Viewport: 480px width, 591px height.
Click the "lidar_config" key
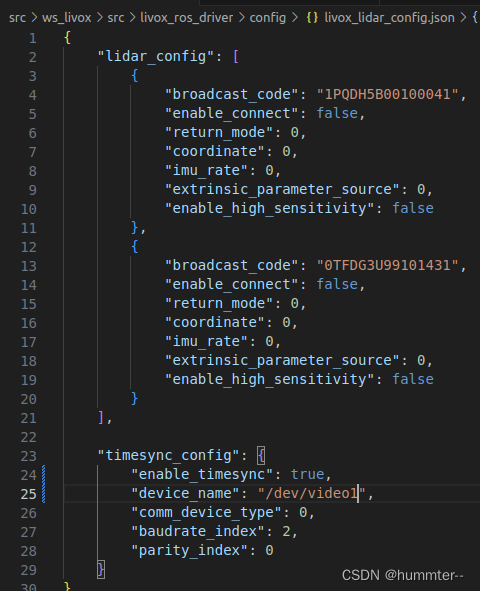pyautogui.click(x=156, y=57)
